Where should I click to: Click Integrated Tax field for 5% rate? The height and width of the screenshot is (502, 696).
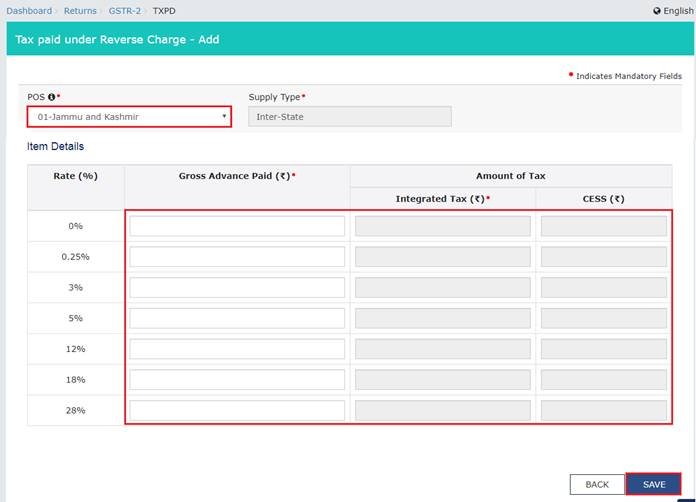(443, 318)
